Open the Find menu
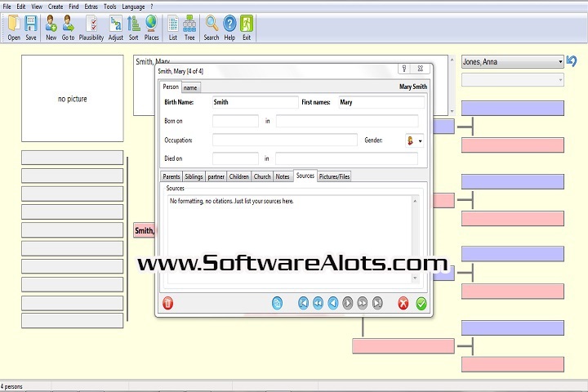The image size is (588, 392). pyautogui.click(x=73, y=7)
